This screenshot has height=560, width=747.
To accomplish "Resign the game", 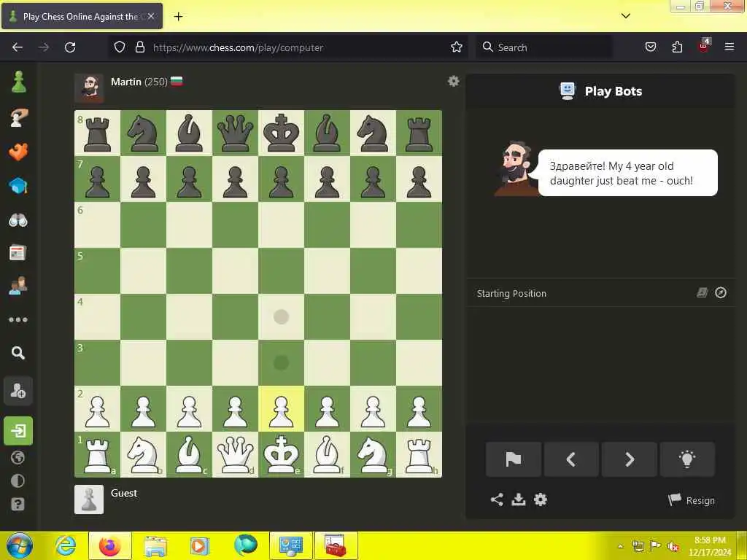I will pos(692,500).
